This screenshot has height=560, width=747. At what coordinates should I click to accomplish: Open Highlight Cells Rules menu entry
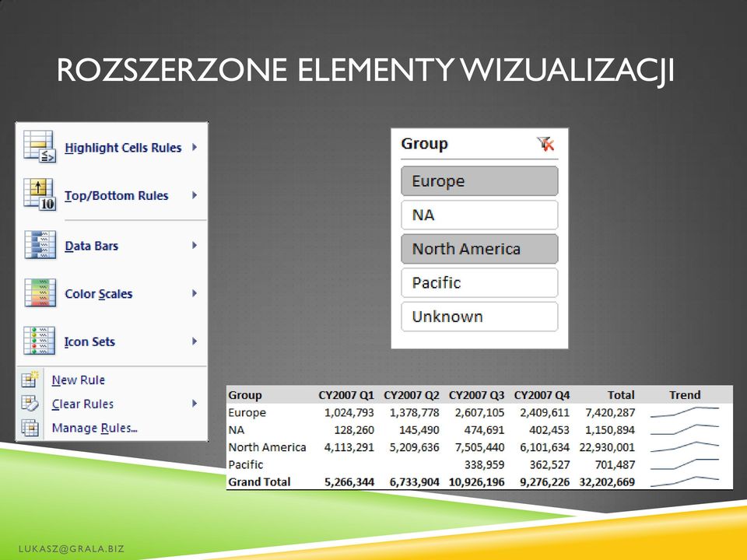click(x=112, y=147)
